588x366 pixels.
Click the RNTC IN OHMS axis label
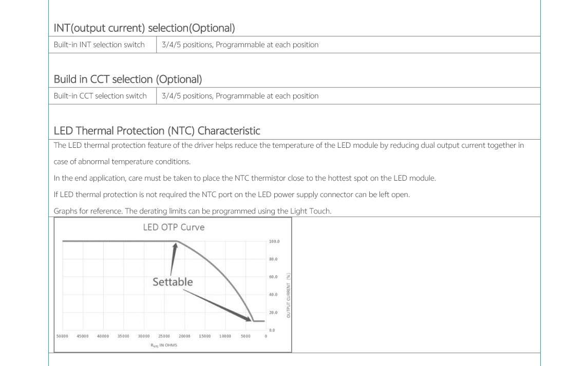pos(164,345)
